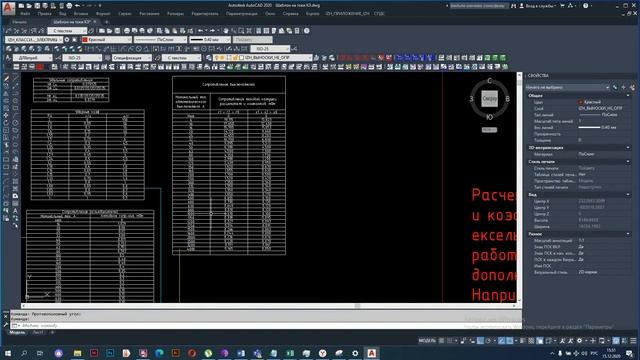Select the Move tool in Modify toolbar

tap(6, 115)
